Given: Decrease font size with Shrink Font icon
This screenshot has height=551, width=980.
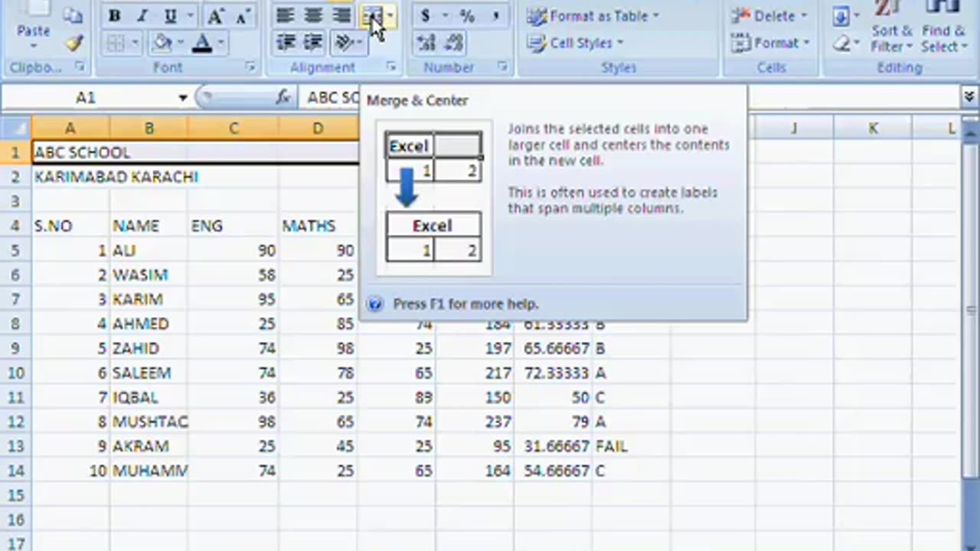Looking at the screenshot, I should tap(243, 16).
